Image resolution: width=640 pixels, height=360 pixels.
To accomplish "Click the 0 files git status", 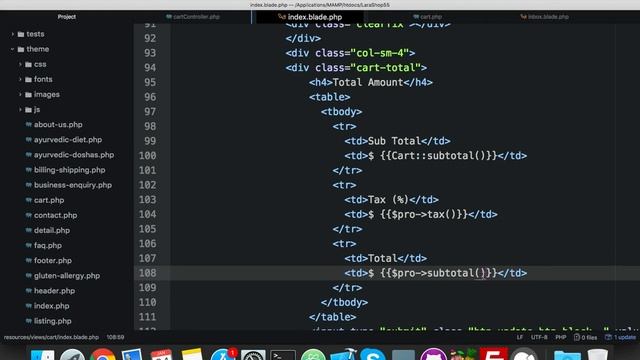I will click(585, 337).
